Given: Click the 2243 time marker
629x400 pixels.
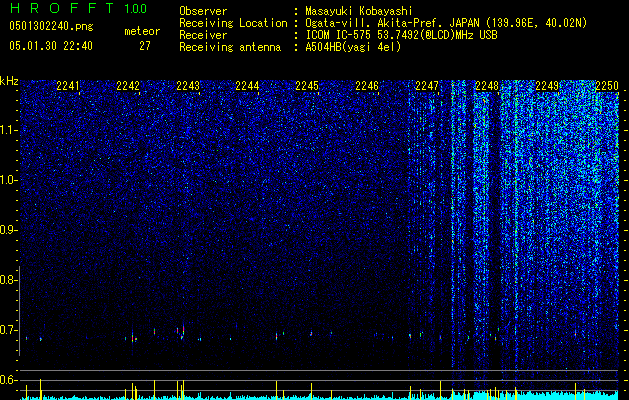Looking at the screenshot, I should click(x=188, y=86).
